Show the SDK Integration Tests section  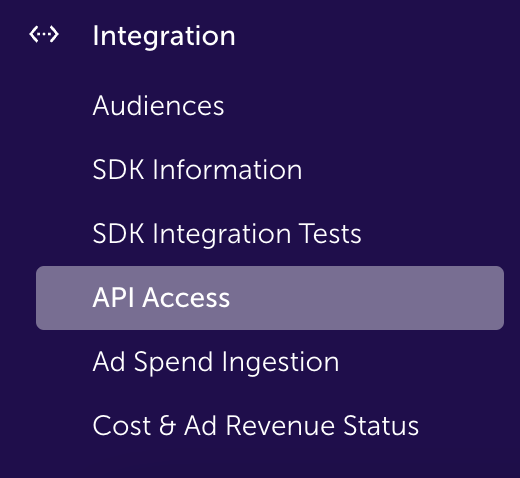227,234
